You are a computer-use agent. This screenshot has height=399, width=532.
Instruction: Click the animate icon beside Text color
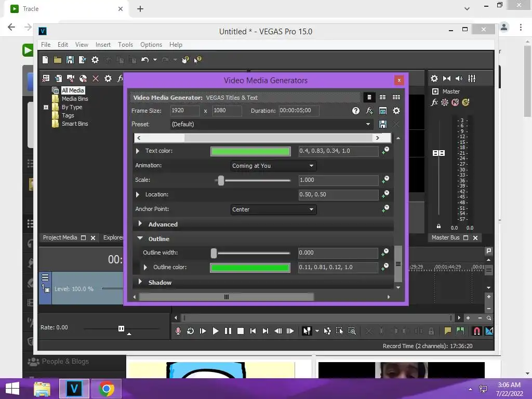coord(385,150)
